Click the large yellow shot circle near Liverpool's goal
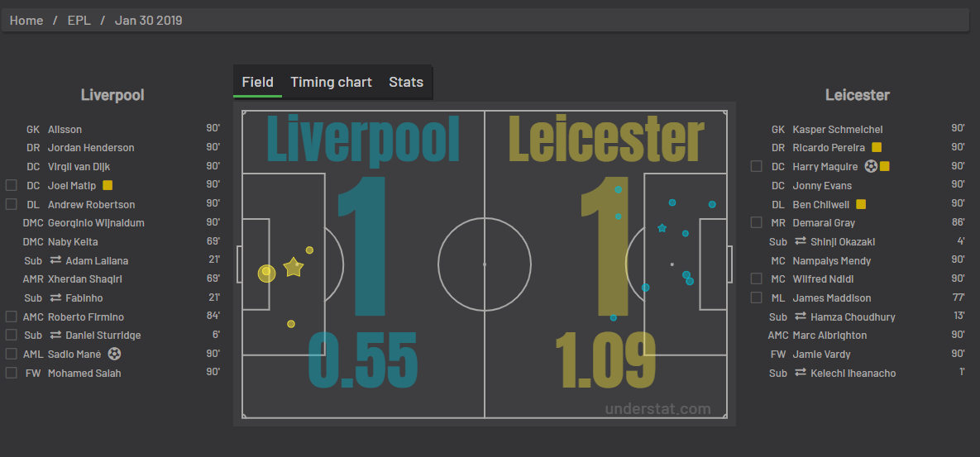The image size is (980, 457). click(267, 273)
